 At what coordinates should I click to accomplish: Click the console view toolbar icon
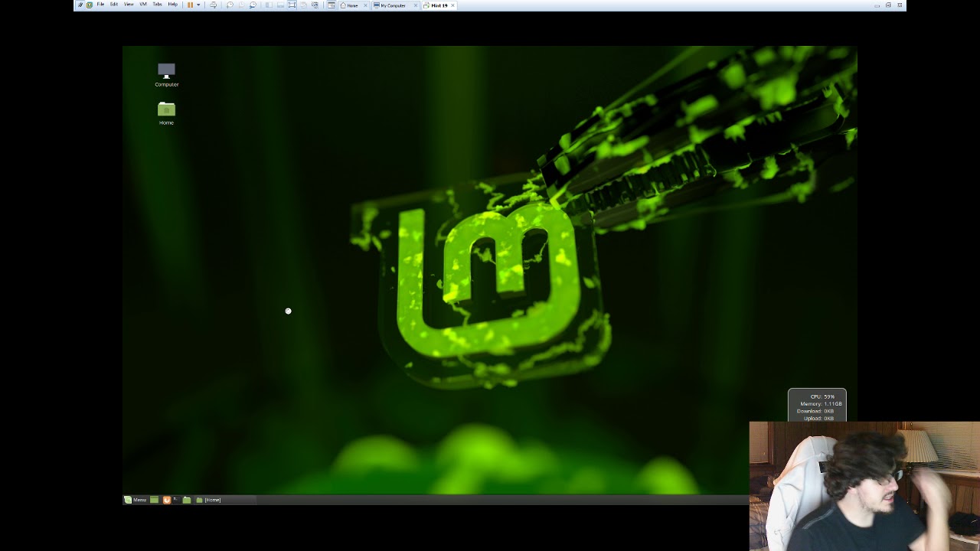[332, 5]
